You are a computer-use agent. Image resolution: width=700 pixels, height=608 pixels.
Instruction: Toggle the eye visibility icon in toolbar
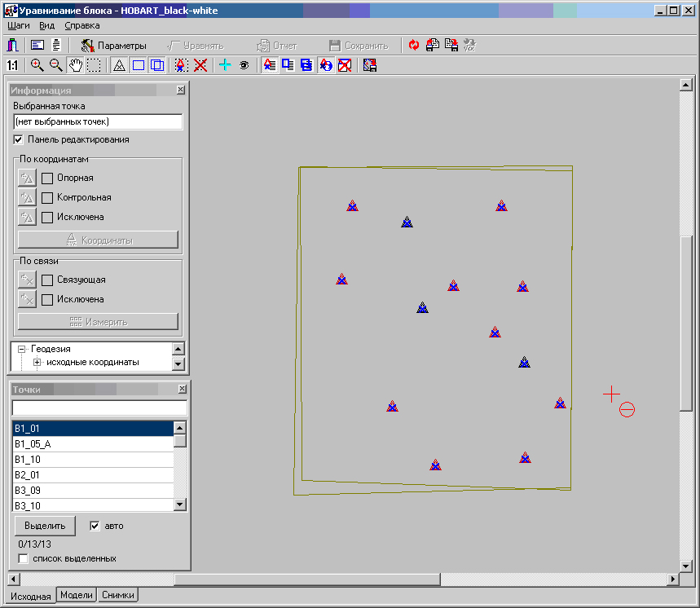tap(244, 65)
